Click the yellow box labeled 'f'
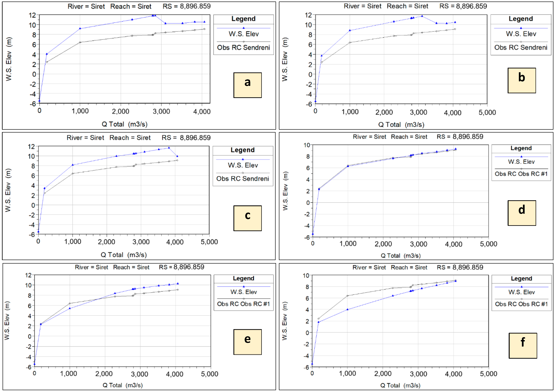556x392 pixels. pyautogui.click(x=523, y=345)
